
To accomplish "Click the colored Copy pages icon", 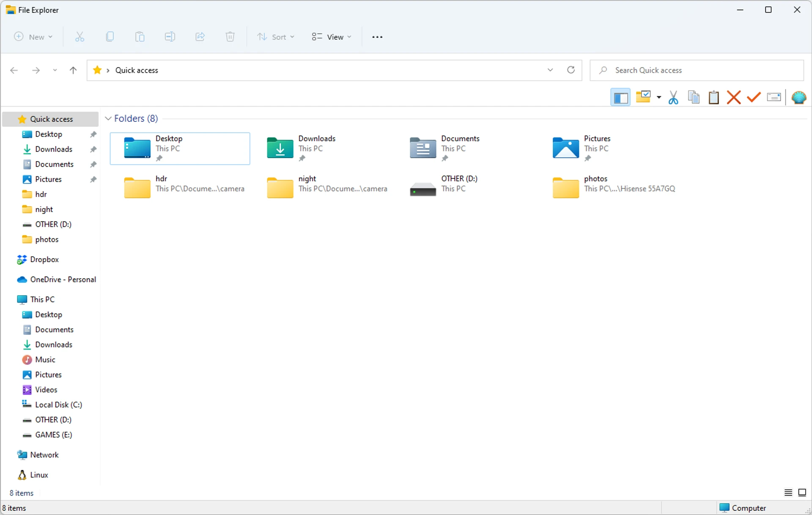I will coord(694,98).
